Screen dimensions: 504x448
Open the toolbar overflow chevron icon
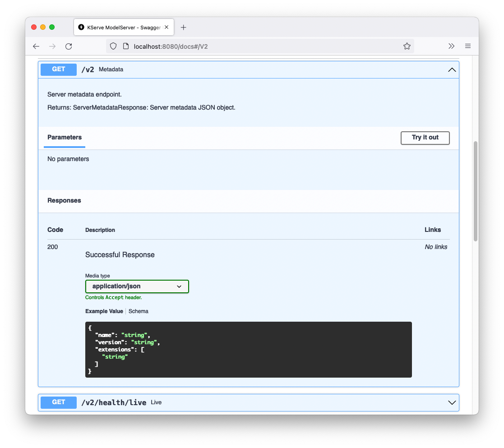pos(451,46)
